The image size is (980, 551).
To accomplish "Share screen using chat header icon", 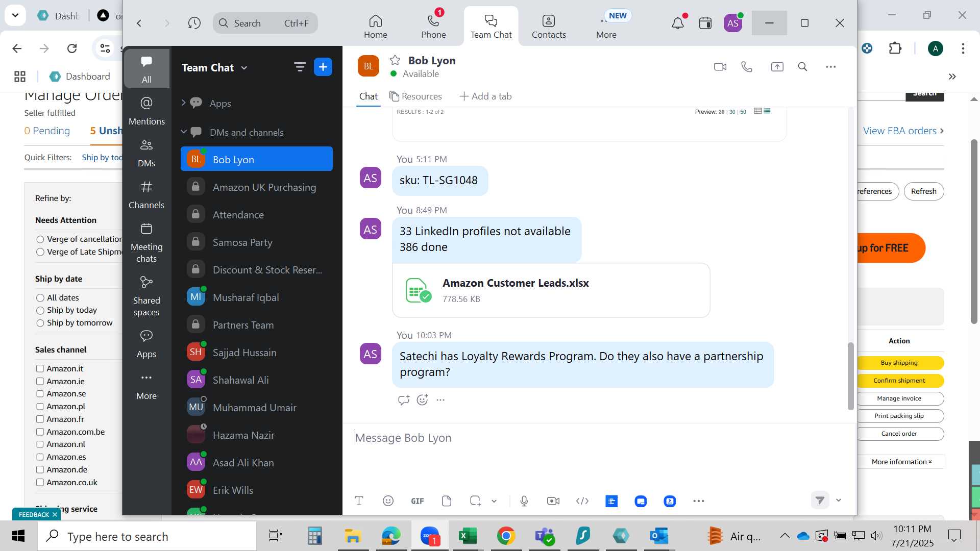I will (x=777, y=67).
